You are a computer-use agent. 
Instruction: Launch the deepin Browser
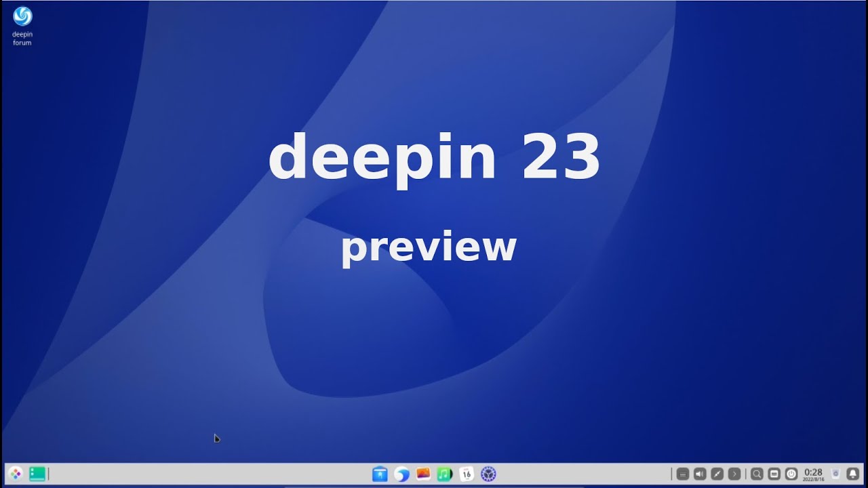pos(401,474)
